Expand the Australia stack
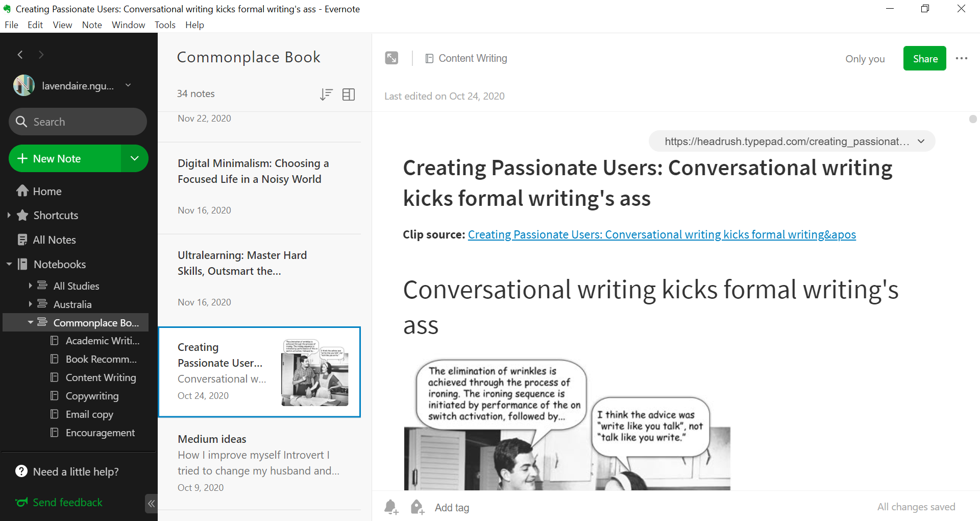 coord(30,304)
